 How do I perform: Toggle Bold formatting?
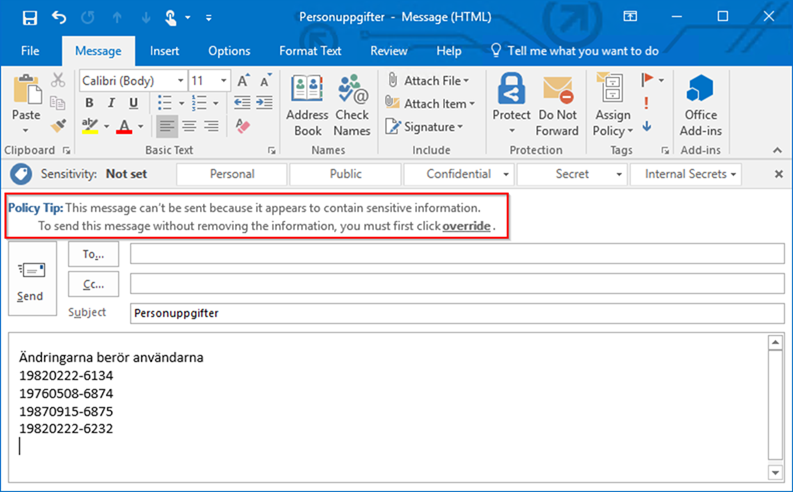89,103
